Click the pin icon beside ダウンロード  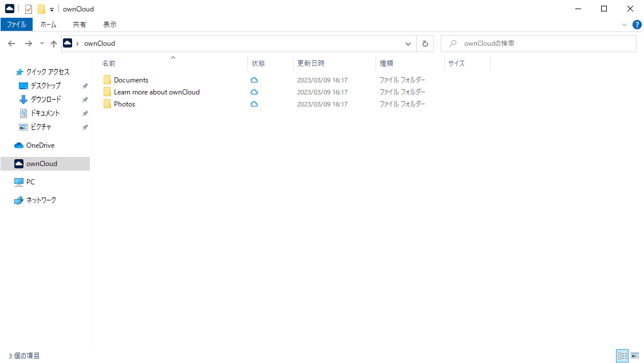tap(85, 100)
